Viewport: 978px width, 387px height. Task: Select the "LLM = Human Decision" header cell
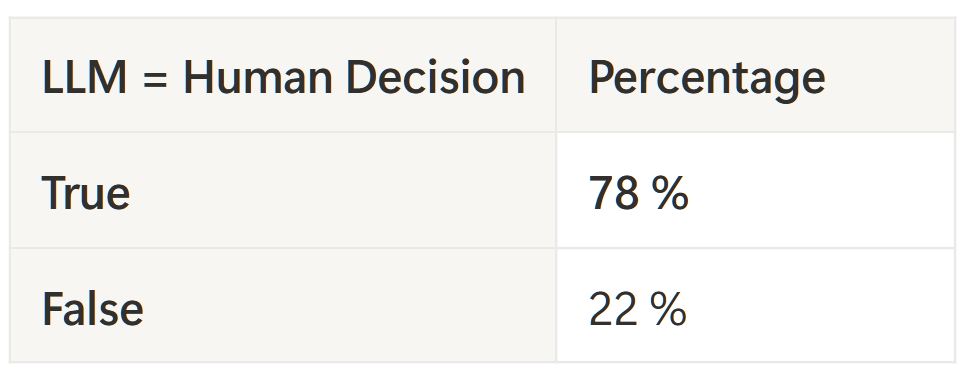(x=283, y=75)
